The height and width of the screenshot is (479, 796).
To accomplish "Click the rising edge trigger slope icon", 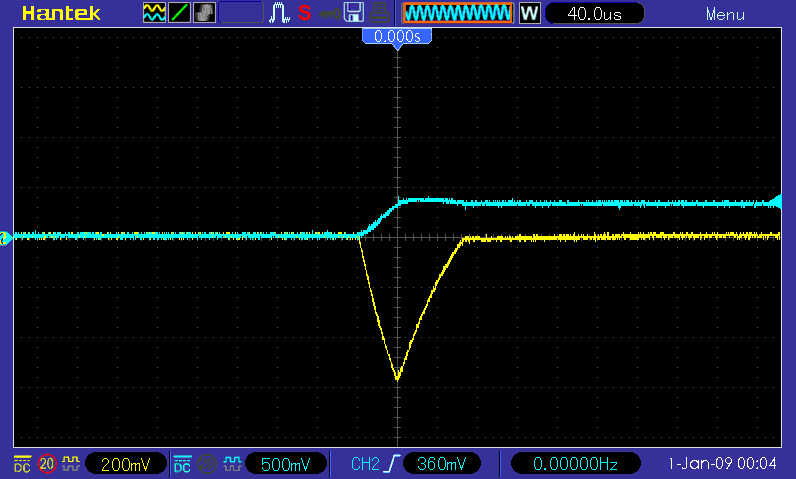I will click(x=393, y=464).
